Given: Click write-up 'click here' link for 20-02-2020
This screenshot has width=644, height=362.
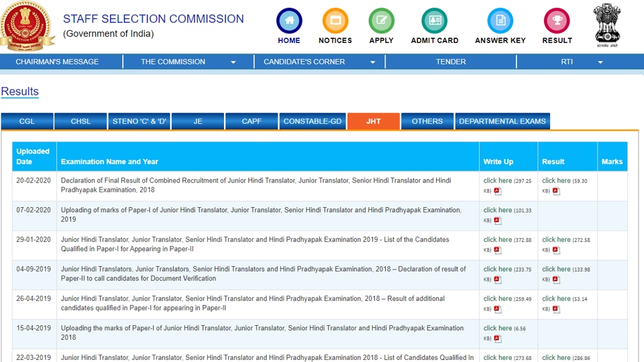Looking at the screenshot, I should click(x=498, y=180).
